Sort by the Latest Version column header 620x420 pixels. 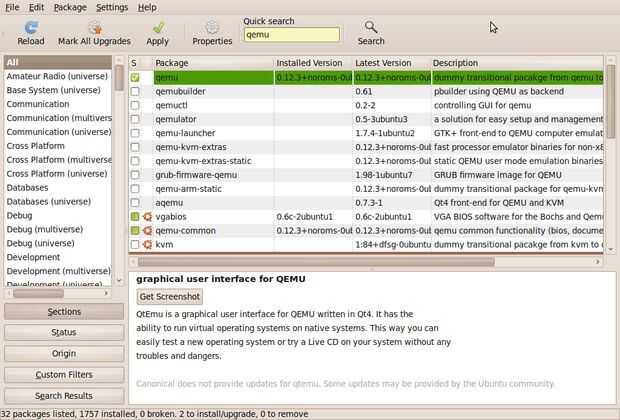point(392,63)
